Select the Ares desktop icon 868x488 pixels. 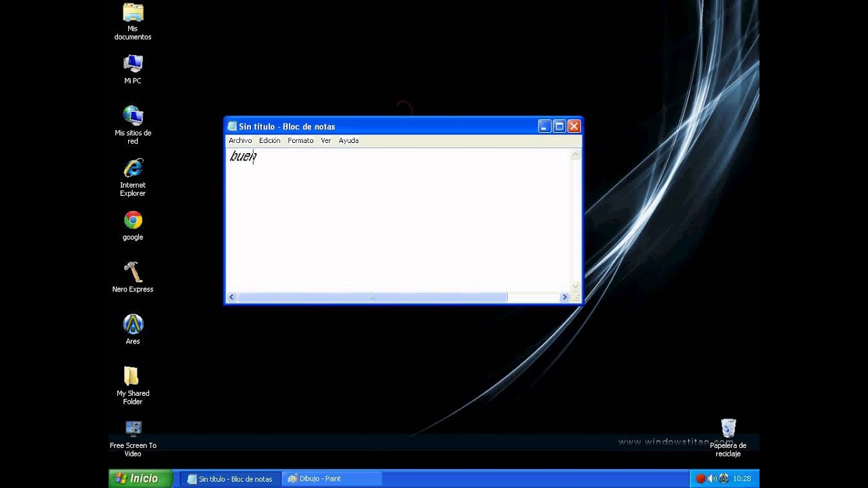click(x=133, y=329)
